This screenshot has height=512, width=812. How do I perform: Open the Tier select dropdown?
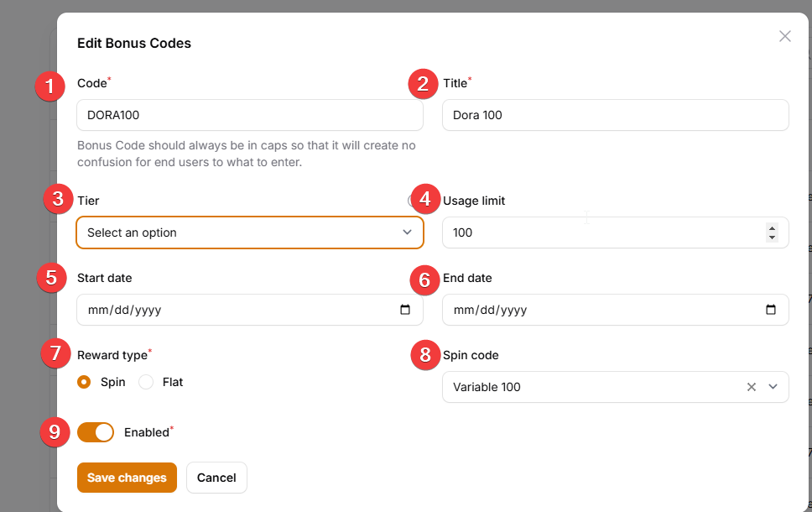(249, 232)
